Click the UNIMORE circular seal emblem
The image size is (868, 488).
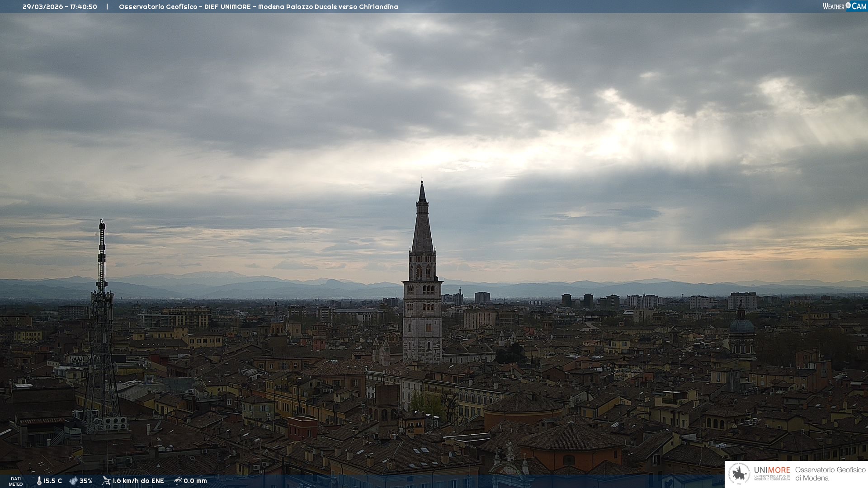click(740, 474)
